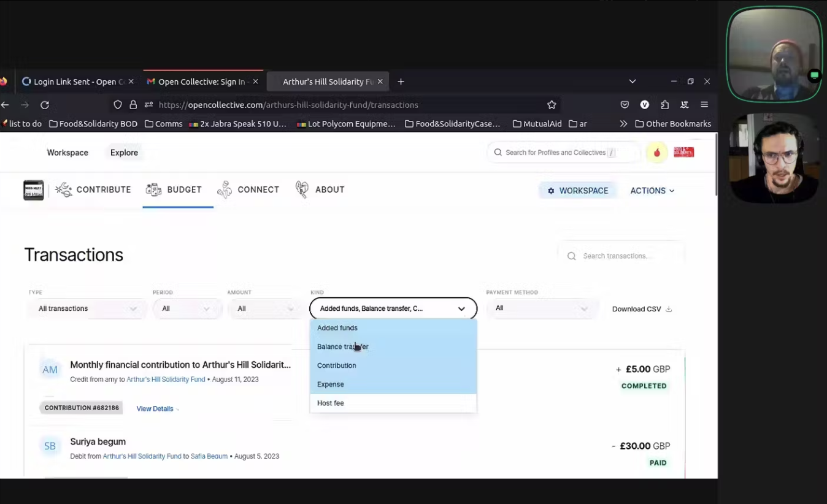Click the lower participant video thumbnail
The image size is (827, 504).
(774, 158)
